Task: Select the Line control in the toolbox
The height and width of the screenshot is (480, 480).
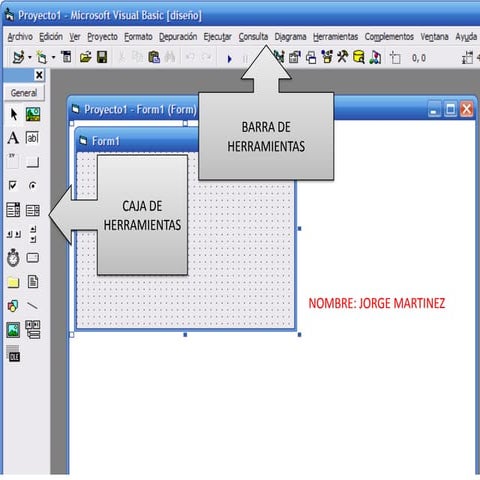Action: pos(32,306)
